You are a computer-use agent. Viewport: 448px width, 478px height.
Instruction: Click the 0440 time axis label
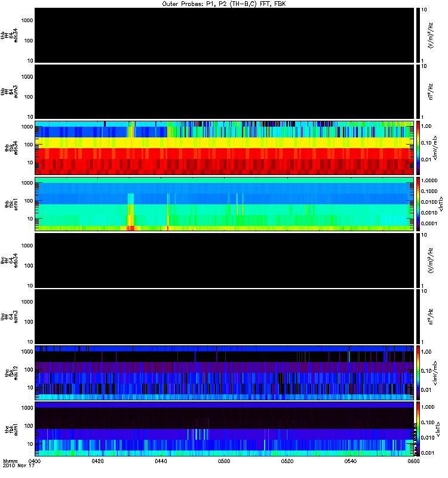pos(161,461)
